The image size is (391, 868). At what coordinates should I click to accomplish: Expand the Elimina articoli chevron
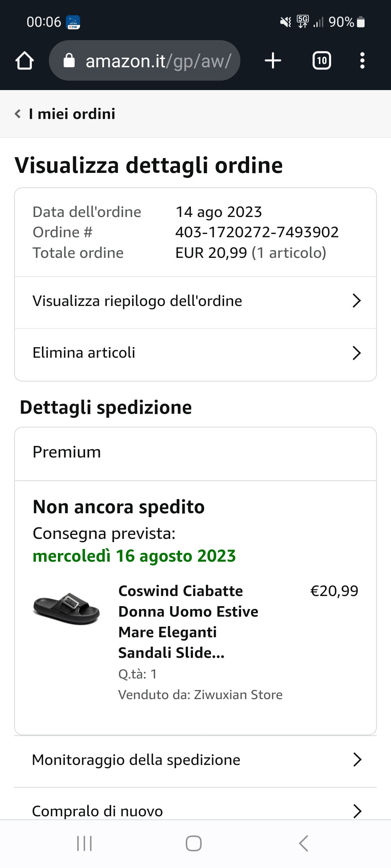[357, 353]
